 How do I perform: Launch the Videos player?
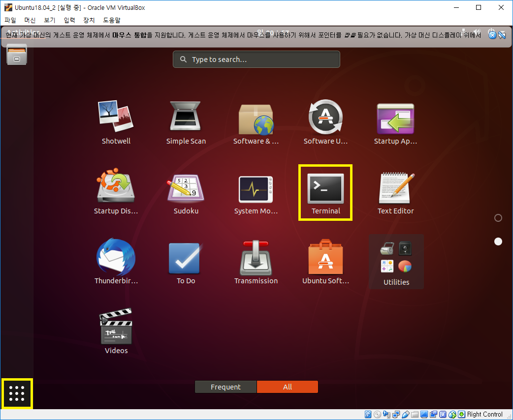tap(116, 331)
